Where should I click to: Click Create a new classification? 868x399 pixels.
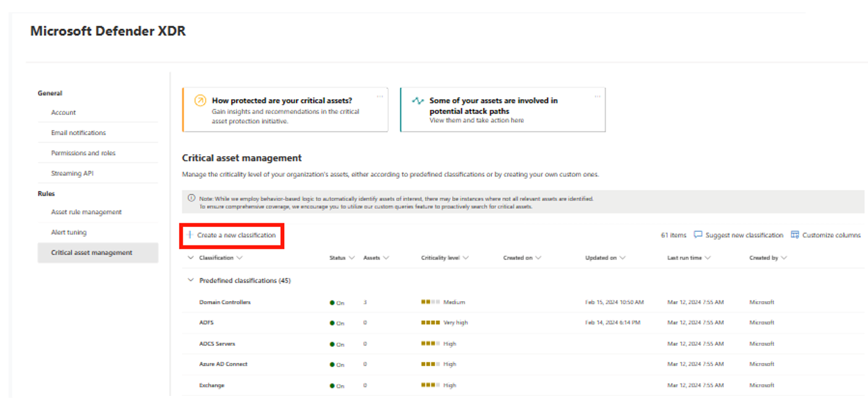(237, 235)
